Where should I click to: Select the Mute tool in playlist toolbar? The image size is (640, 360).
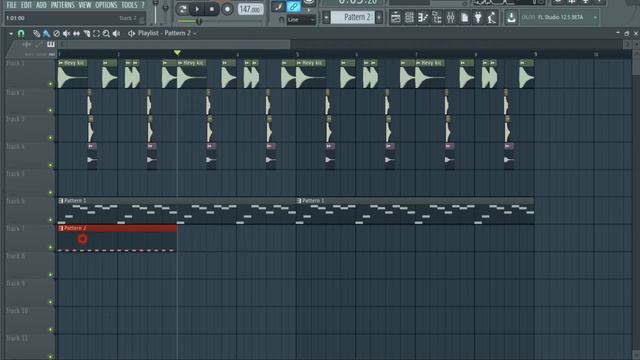point(66,33)
